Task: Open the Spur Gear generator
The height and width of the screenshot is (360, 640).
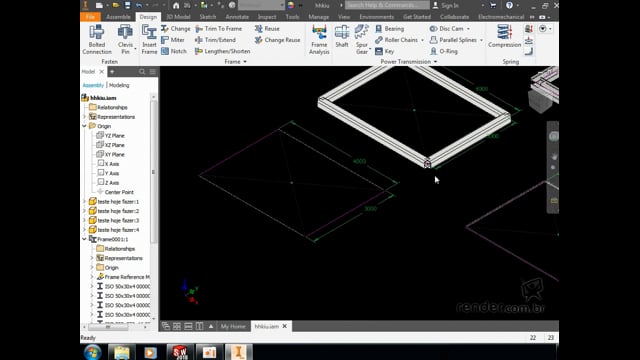Action: [x=362, y=40]
